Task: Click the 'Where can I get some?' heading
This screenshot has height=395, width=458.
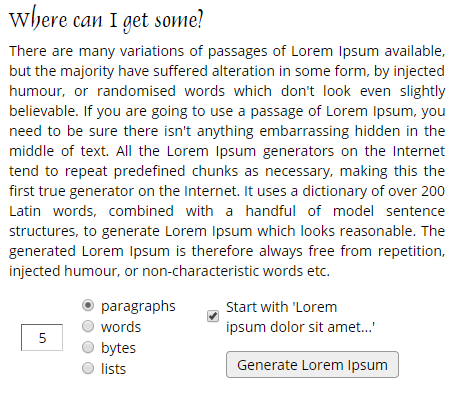Action: [x=106, y=19]
